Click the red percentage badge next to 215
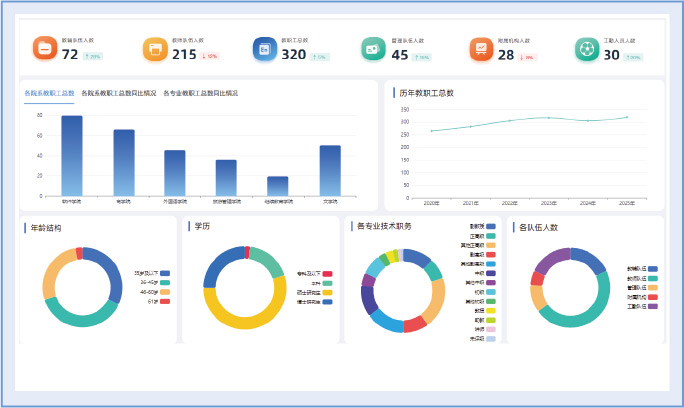Image resolution: width=684 pixels, height=408 pixels. coord(210,56)
